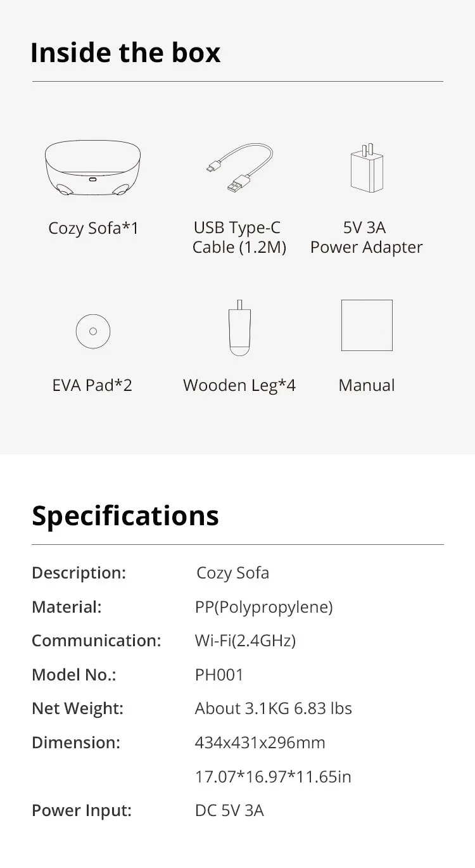The width and height of the screenshot is (475, 868).
Task: Click the "DC 5V 3A" power input value
Action: pos(229,810)
